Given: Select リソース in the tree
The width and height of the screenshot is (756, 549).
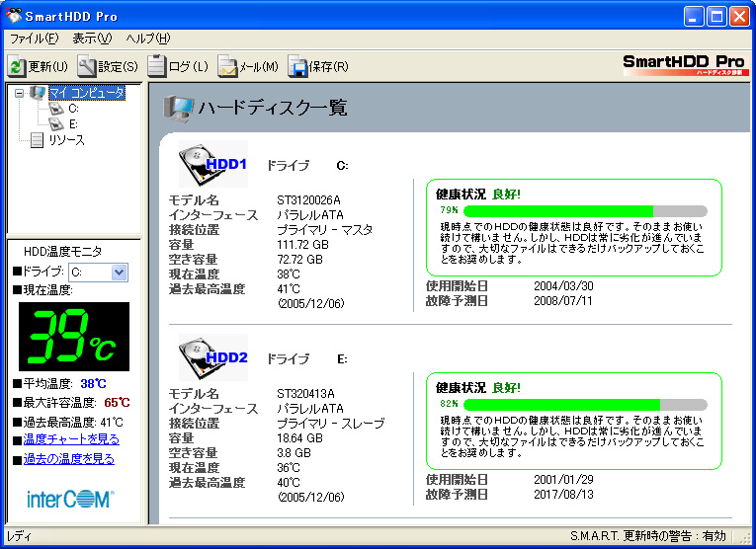Looking at the screenshot, I should tap(65, 140).
